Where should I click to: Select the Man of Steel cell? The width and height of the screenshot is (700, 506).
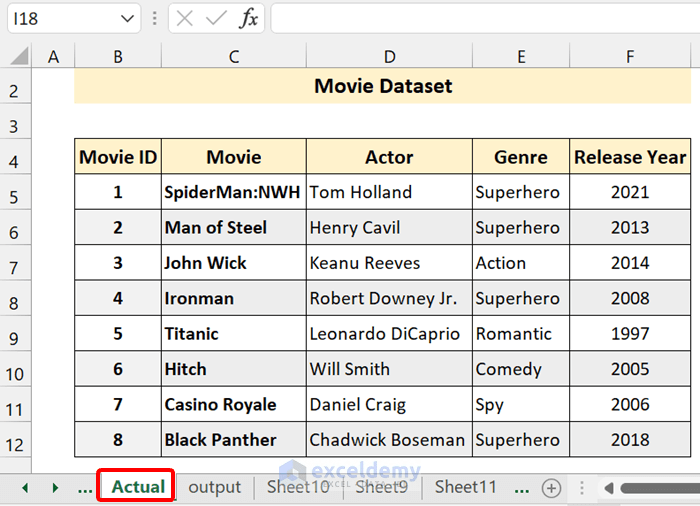tap(234, 227)
